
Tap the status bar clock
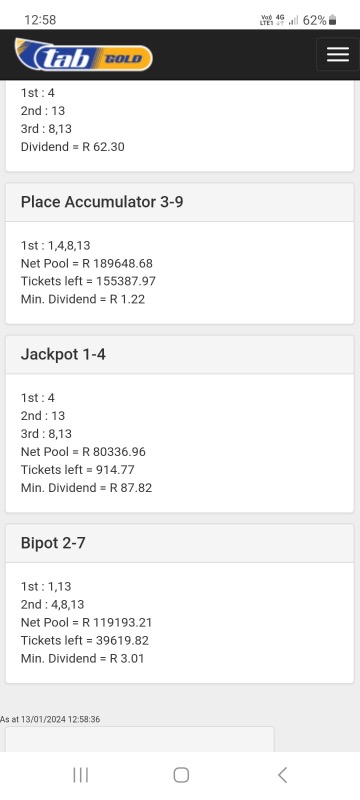coord(40,20)
